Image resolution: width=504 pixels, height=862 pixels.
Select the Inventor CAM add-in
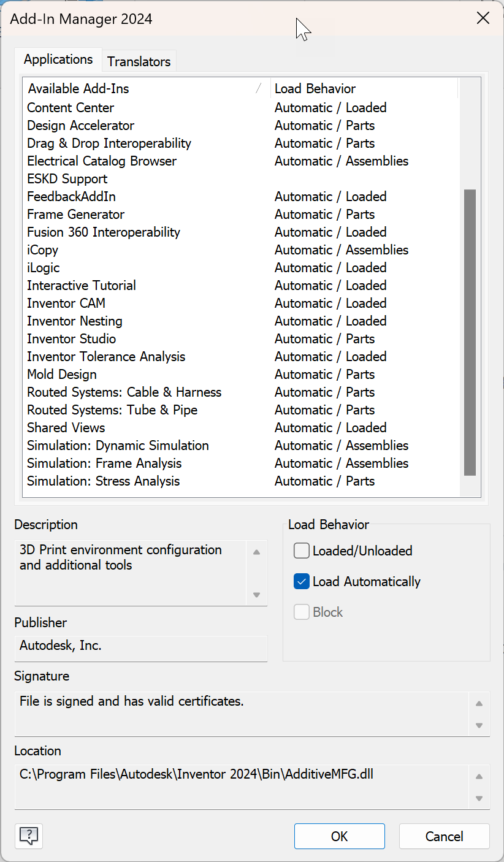[66, 303]
